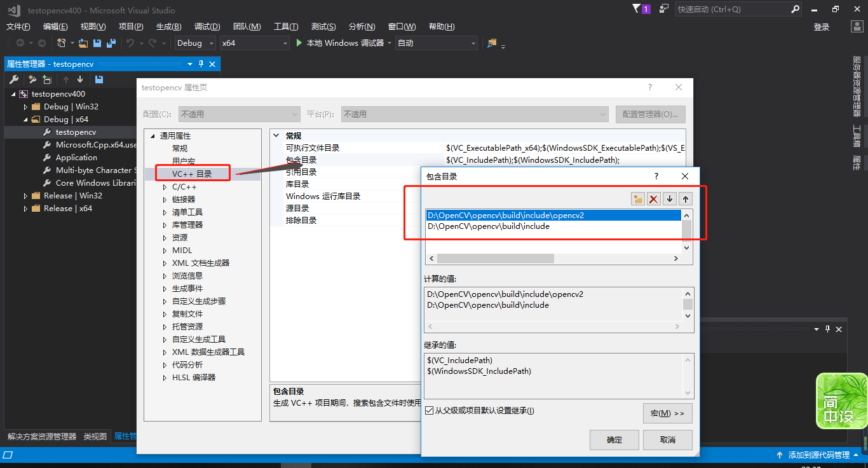Image resolution: width=868 pixels, height=468 pixels.
Task: Open the 工具(T) menu
Action: coord(286,26)
